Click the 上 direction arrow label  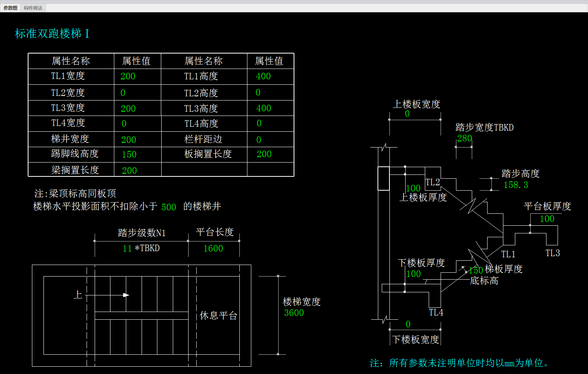(x=78, y=295)
